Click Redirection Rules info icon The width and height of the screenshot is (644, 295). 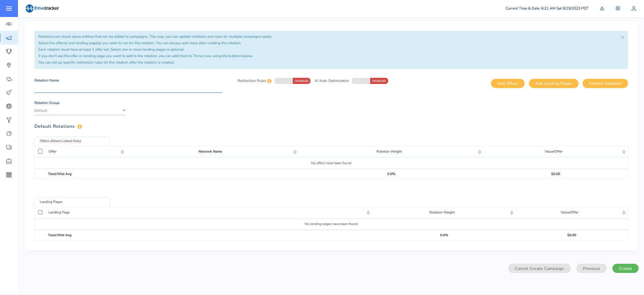pyautogui.click(x=269, y=81)
